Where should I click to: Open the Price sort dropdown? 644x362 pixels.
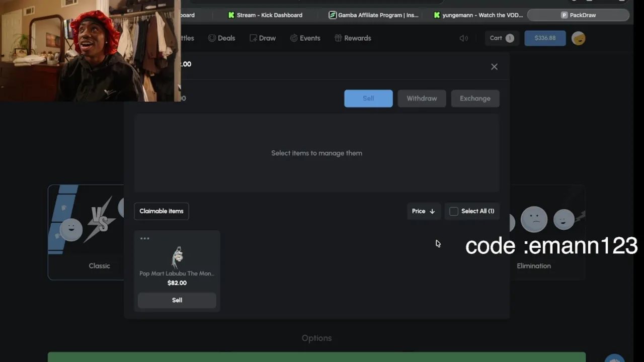(x=424, y=211)
